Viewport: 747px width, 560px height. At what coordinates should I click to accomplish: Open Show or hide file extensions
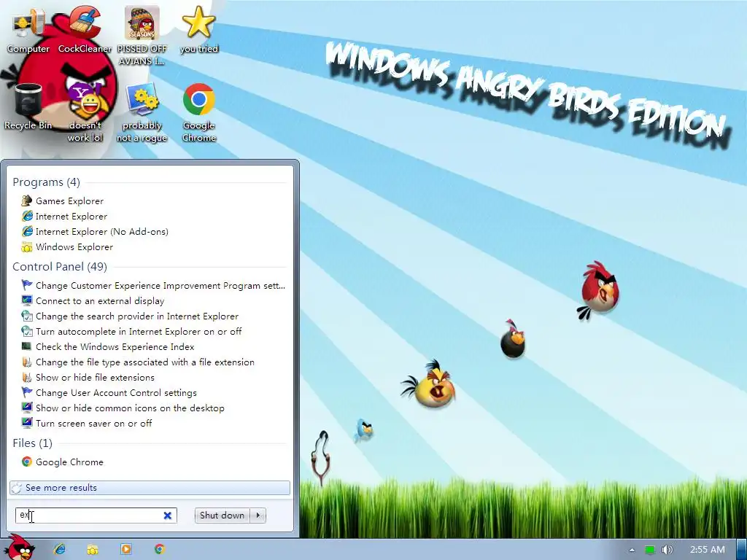click(x=88, y=377)
